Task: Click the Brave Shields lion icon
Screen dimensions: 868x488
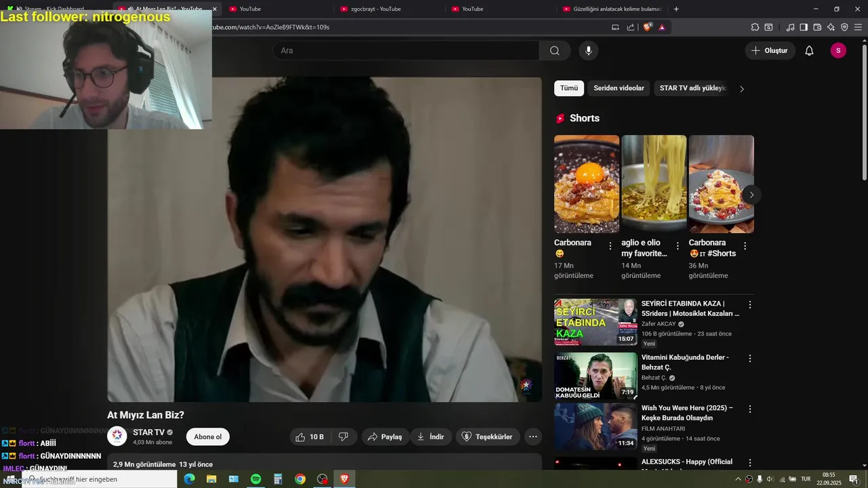Action: (x=647, y=27)
